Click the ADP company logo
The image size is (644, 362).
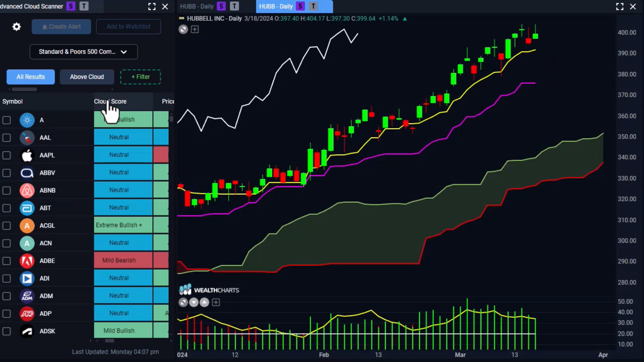click(x=27, y=314)
